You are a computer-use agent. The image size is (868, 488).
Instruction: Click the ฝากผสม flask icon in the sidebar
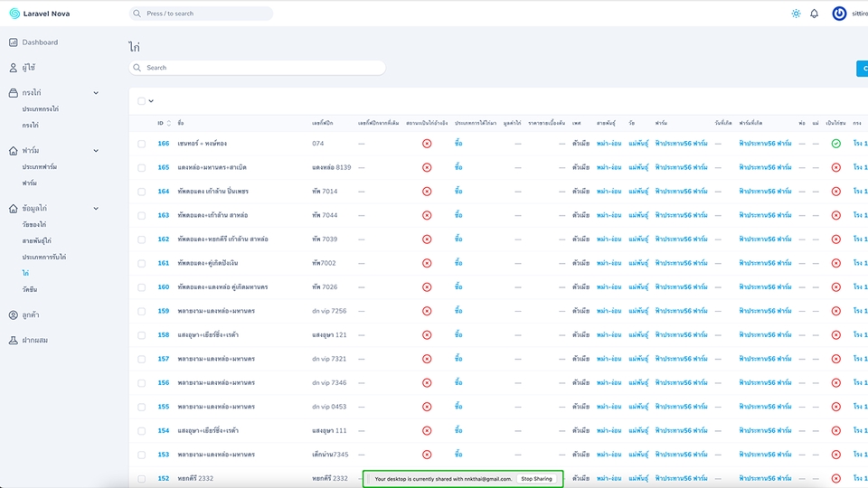tap(14, 341)
